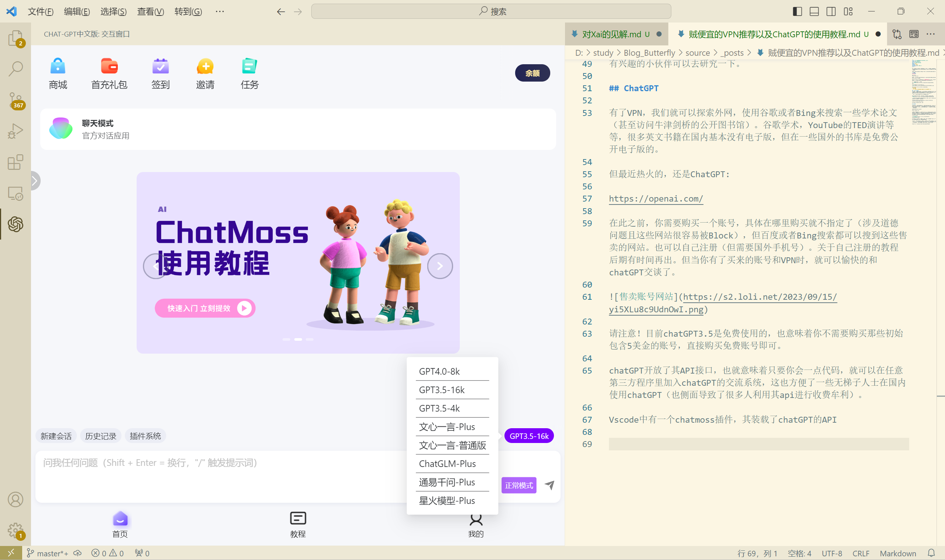Select GPT4.0-8k from model list
This screenshot has width=945, height=560.
452,371
